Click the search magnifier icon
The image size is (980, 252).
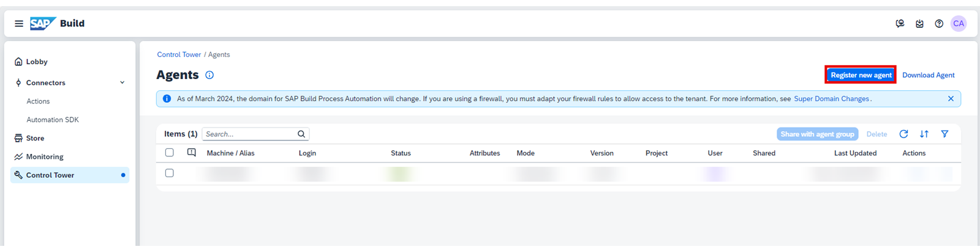(x=301, y=134)
